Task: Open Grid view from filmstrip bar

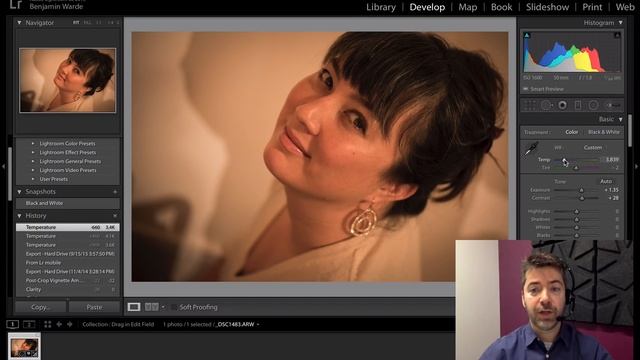Action: [48, 324]
